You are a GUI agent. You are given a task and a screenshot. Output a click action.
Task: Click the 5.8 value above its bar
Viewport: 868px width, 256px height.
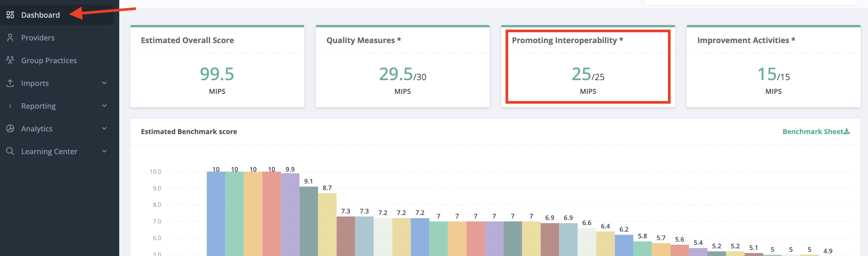[x=643, y=236]
